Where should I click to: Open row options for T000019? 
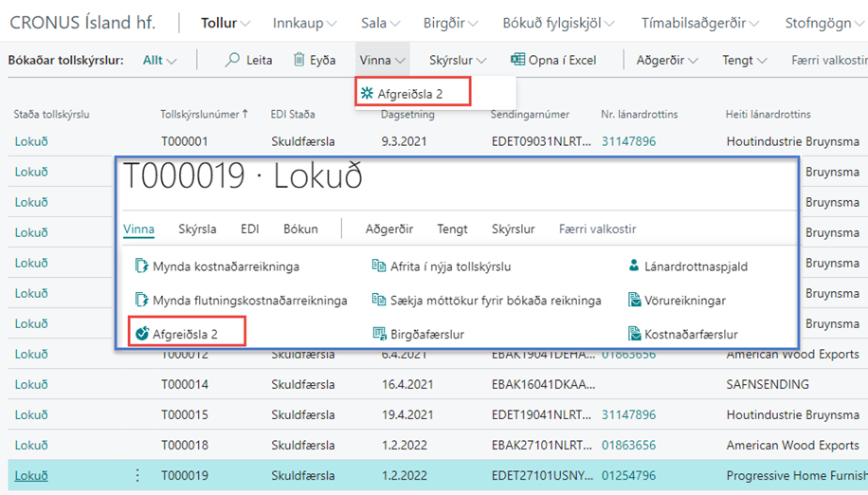(137, 475)
